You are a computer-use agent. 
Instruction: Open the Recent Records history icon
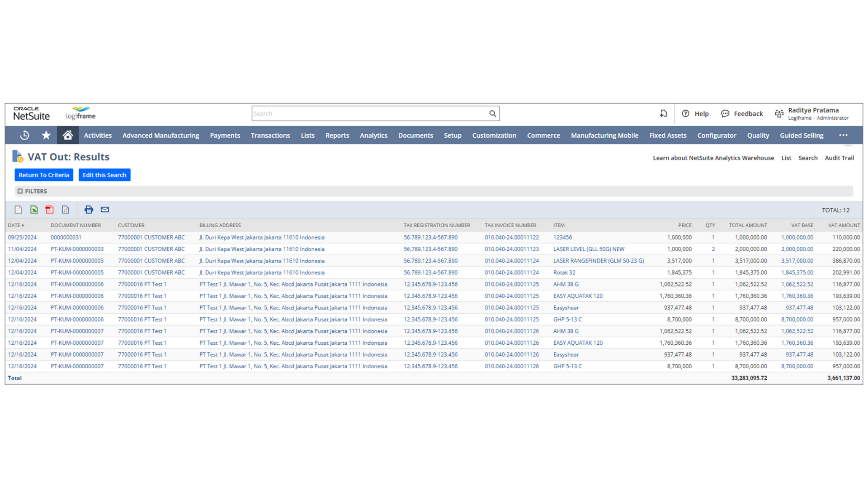click(x=25, y=135)
